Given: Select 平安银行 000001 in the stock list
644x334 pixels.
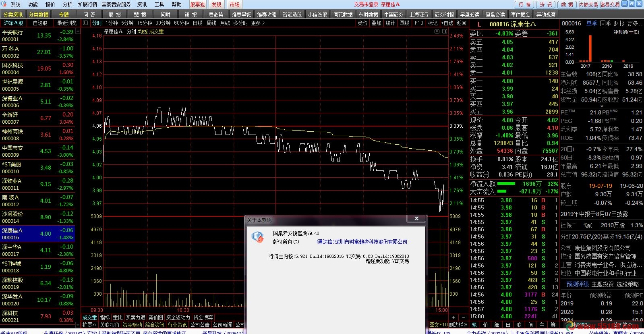Looking at the screenshot, I should tap(37, 35).
